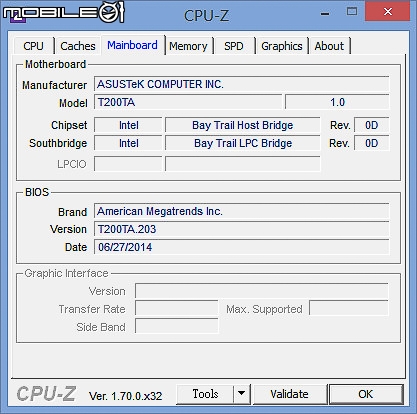The width and height of the screenshot is (417, 414).
Task: Click the Ver. 1.70.0.x32 version text
Action: (x=125, y=396)
